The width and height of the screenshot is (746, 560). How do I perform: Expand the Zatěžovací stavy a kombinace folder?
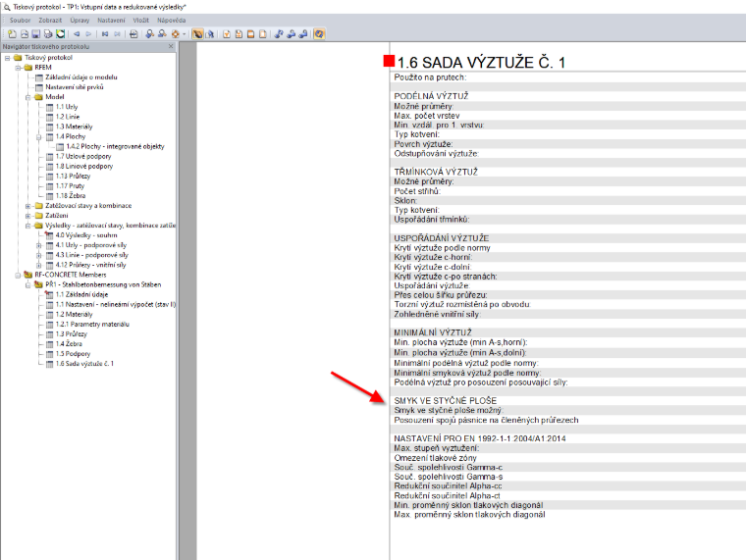pos(28,206)
